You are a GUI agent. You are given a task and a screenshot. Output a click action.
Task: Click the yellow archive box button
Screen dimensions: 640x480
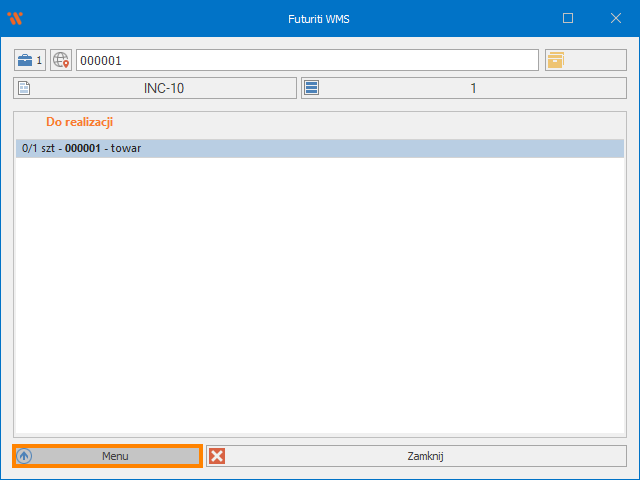[x=556, y=60]
